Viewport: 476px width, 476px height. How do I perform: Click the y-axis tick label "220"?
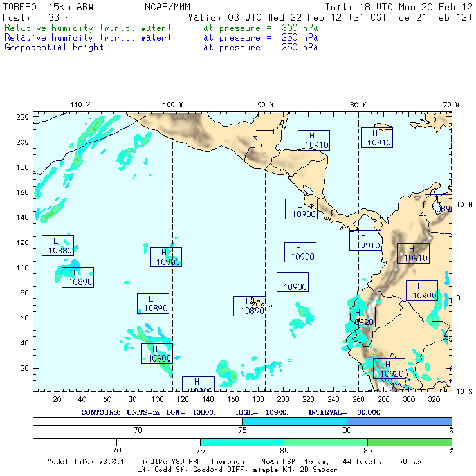23,117
